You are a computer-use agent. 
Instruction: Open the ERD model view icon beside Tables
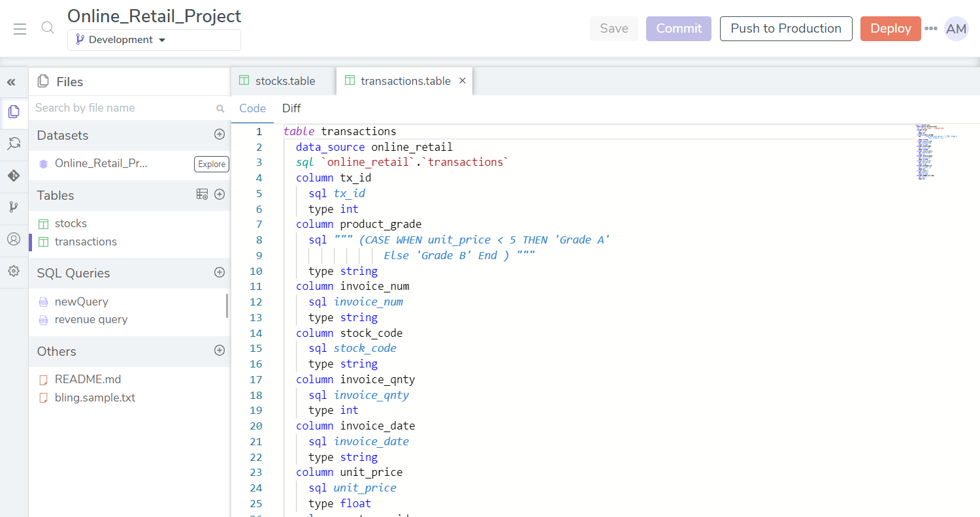(201, 195)
